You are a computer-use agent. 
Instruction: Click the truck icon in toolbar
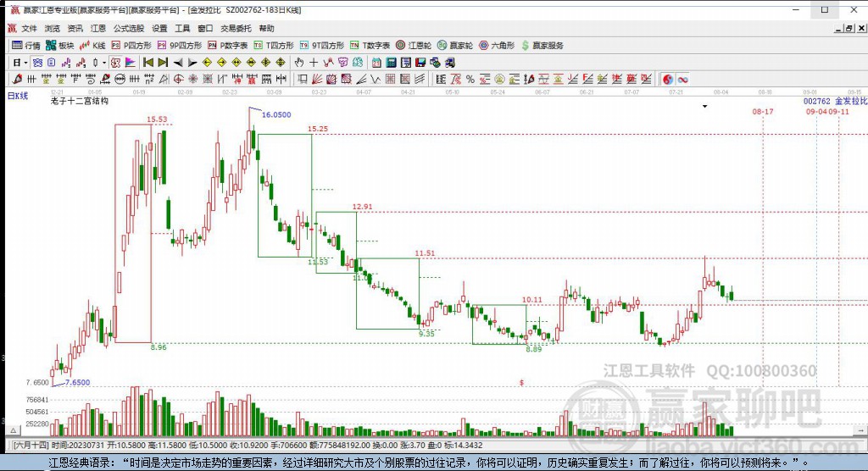point(451,63)
